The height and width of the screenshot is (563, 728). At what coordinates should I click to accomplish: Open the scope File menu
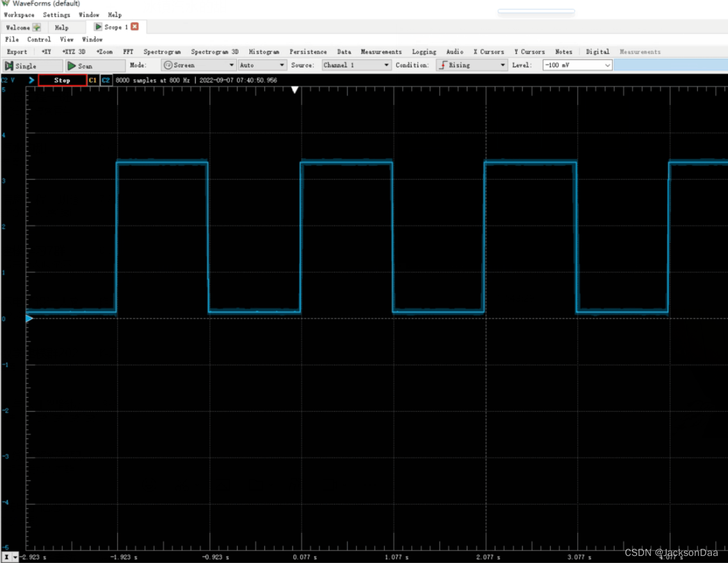coord(12,40)
